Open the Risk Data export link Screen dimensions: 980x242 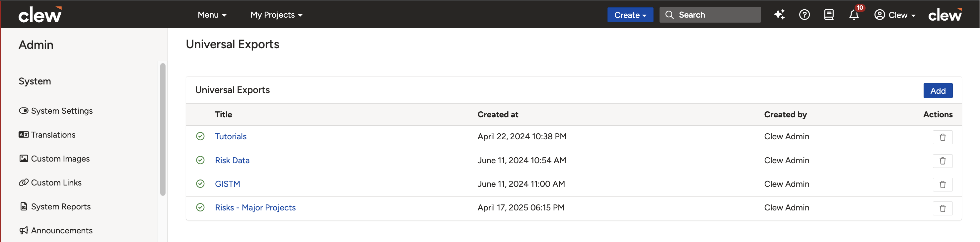click(232, 160)
